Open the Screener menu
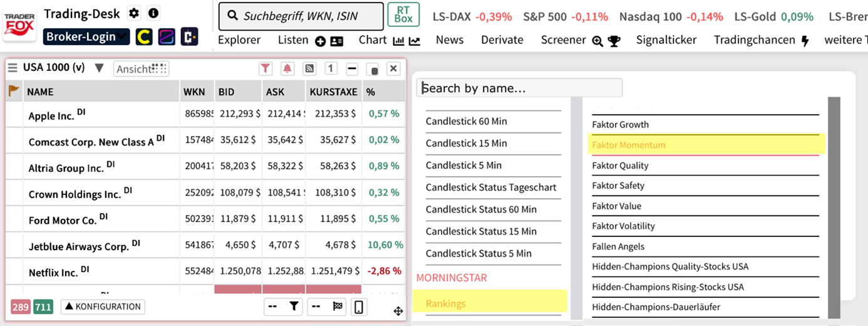Image resolution: width=868 pixels, height=326 pixels. (564, 40)
